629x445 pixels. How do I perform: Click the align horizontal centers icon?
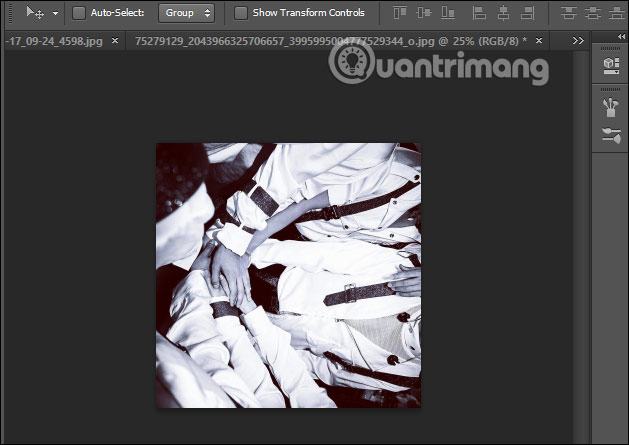coord(503,13)
